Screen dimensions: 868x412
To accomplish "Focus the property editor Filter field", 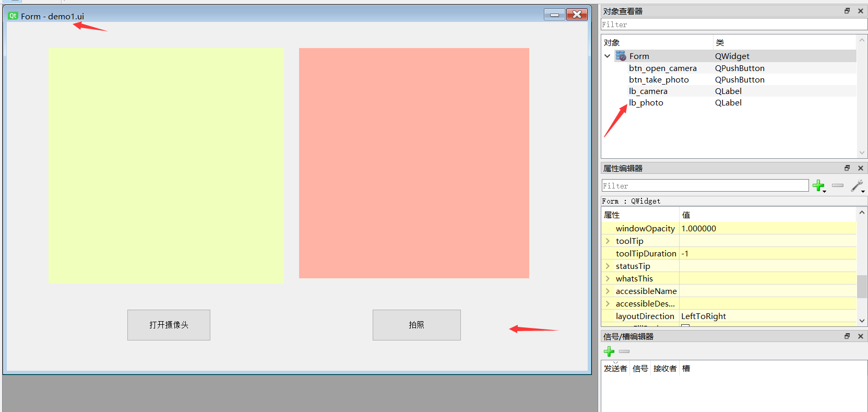I will (705, 185).
